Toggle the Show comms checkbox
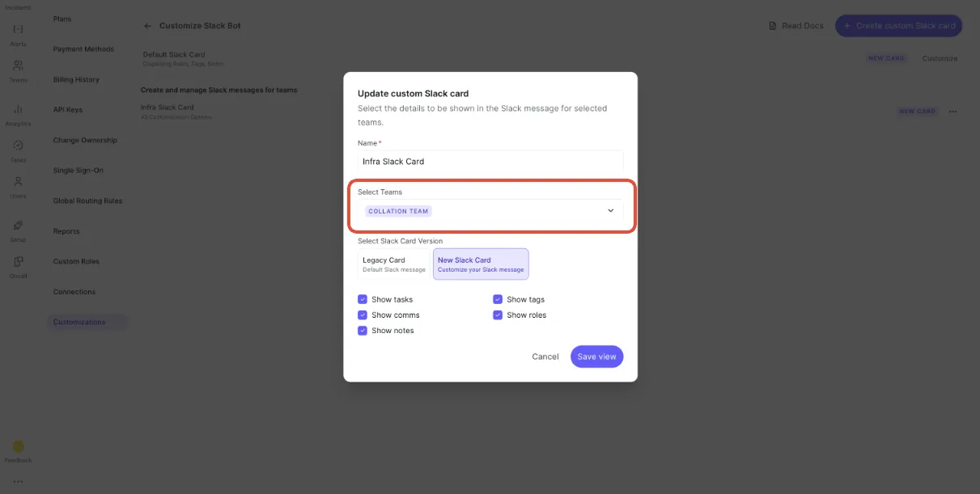 [363, 315]
